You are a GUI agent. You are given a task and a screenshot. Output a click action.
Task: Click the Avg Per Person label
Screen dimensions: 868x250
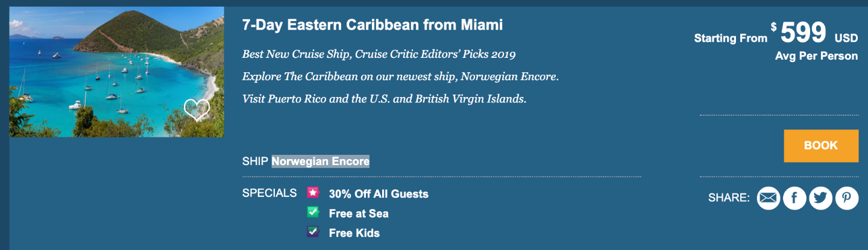pyautogui.click(x=816, y=56)
